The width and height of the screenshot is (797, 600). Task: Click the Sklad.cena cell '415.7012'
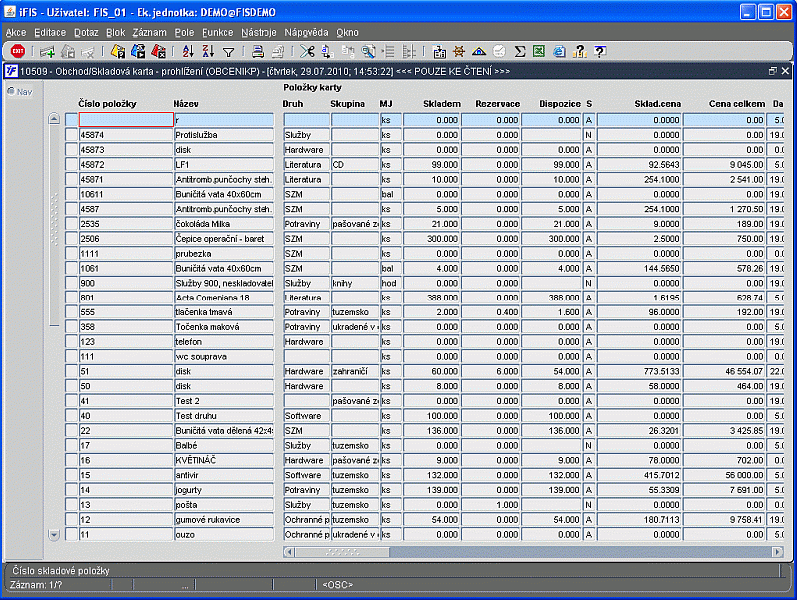639,475
